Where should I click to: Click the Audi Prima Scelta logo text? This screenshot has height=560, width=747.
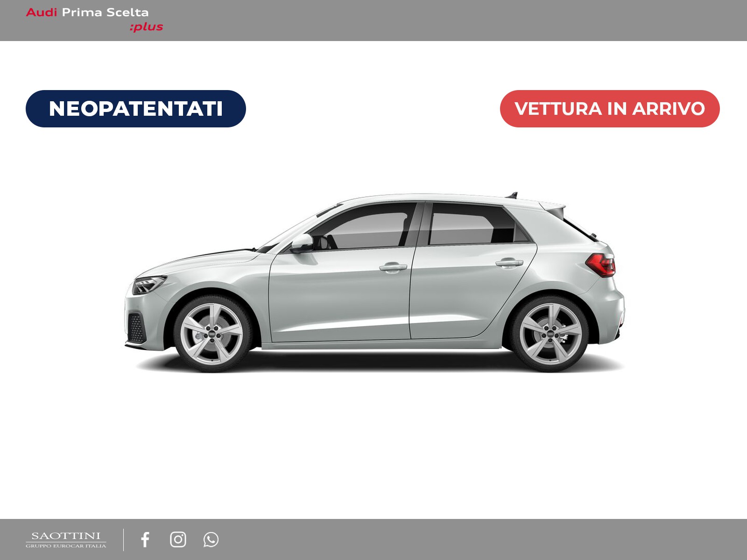pyautogui.click(x=87, y=13)
